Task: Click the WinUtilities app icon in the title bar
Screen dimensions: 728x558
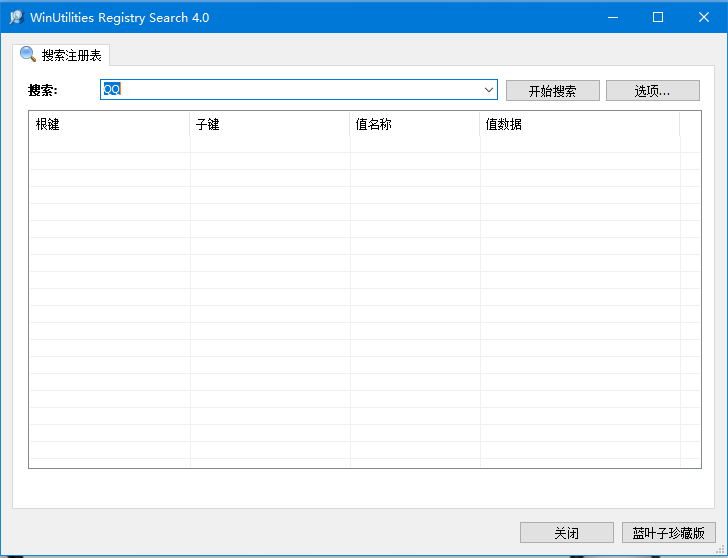Action: 16,17
